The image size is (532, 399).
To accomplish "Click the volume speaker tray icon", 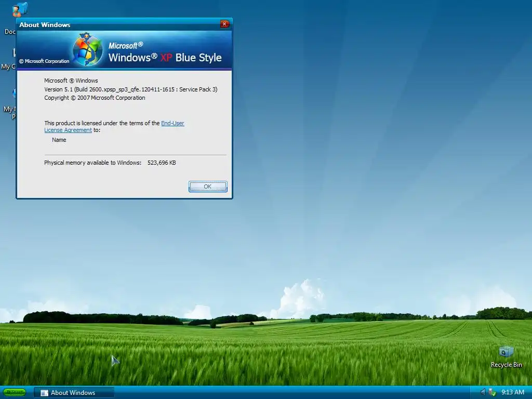I will 483,392.
